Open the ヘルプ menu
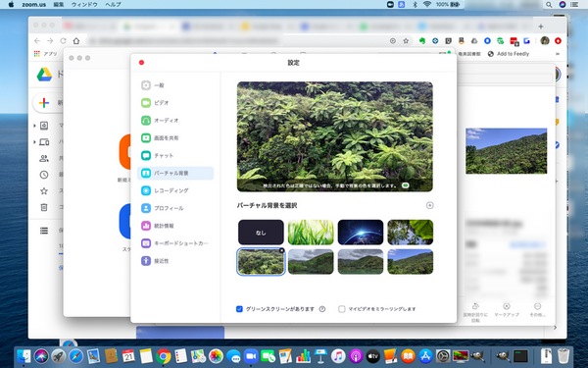 tap(113, 5)
